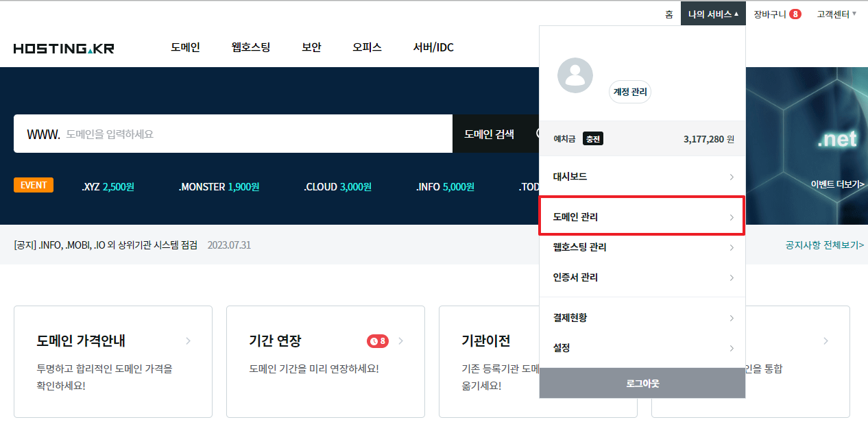Expand 인증서 관리 menu item
Image resolution: width=868 pixels, height=422 pixels.
(642, 277)
